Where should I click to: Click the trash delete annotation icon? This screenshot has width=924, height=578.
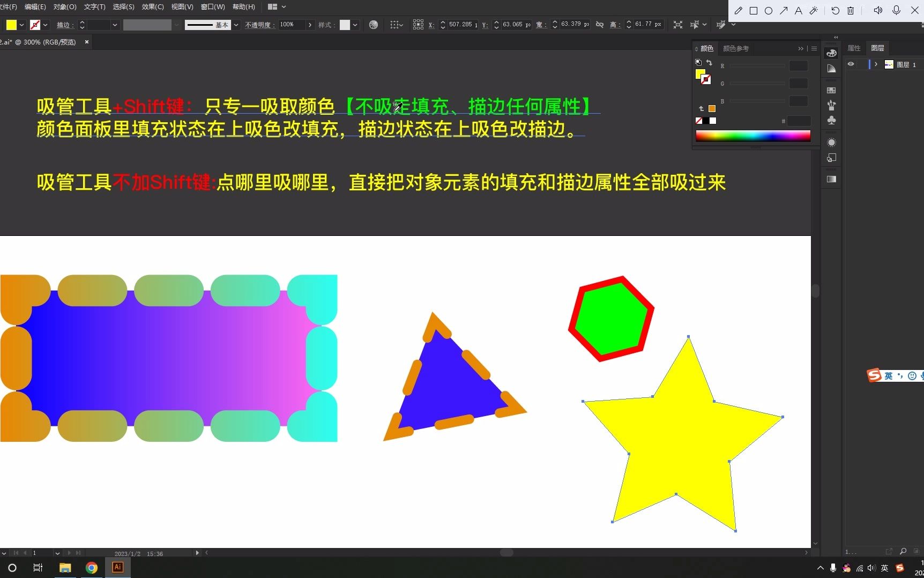tap(851, 11)
